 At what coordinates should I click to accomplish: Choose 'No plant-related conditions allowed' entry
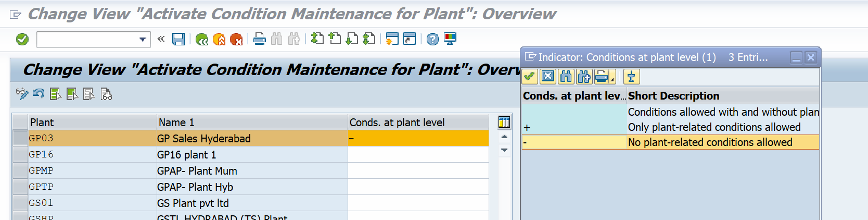pos(709,142)
